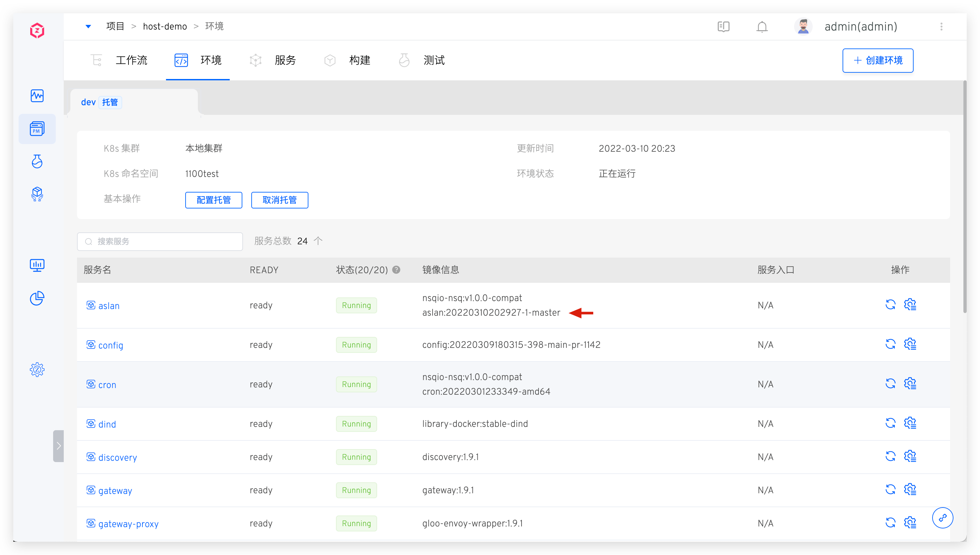The height and width of the screenshot is (555, 980).
Task: Select the pie chart insights sidebar icon
Action: click(x=37, y=298)
